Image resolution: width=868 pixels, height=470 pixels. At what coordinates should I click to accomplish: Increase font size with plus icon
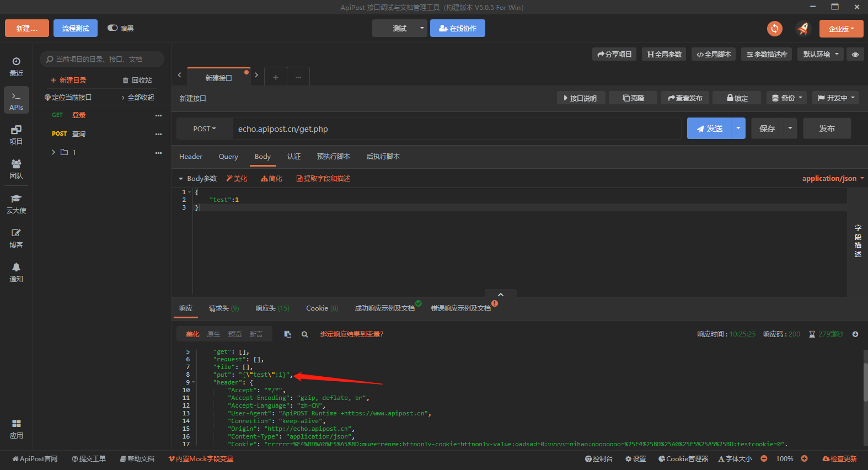(804, 458)
